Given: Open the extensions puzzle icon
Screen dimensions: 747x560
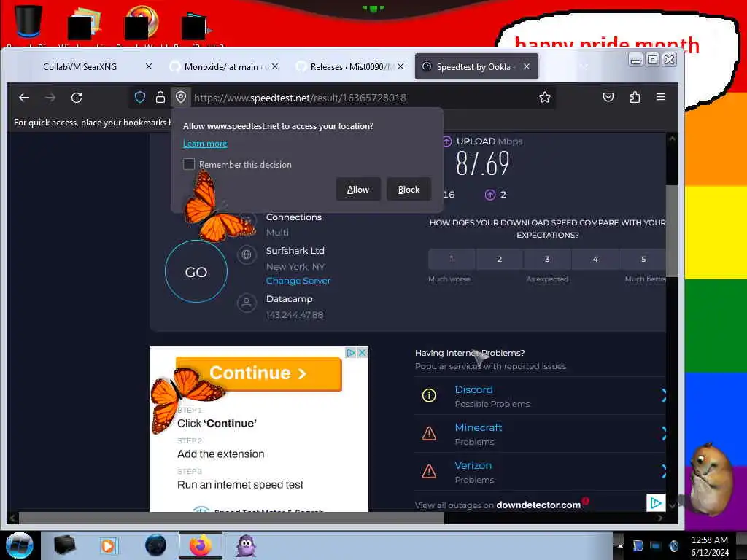Looking at the screenshot, I should click(635, 97).
